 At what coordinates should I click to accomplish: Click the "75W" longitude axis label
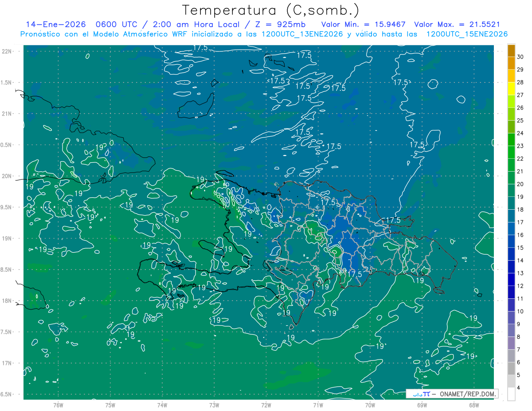pyautogui.click(x=110, y=405)
